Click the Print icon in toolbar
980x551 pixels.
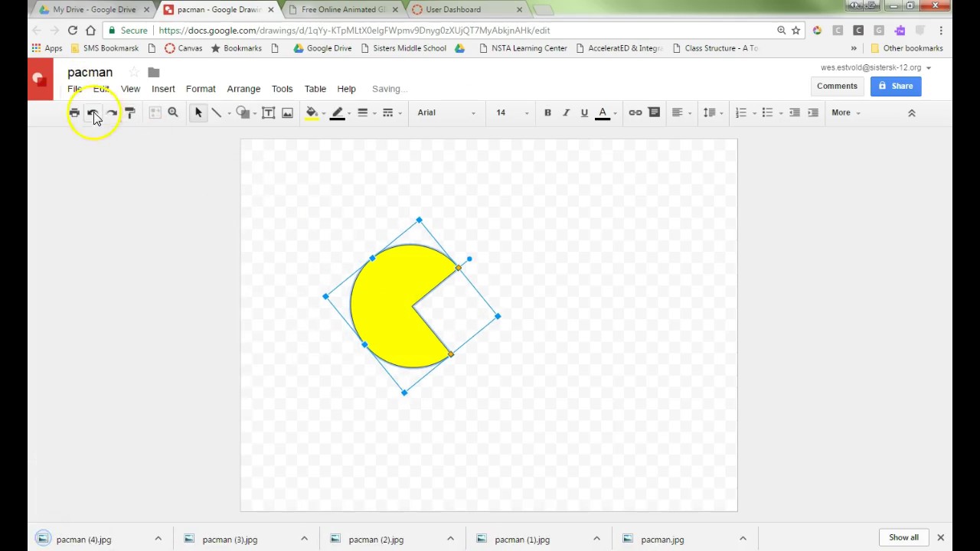point(74,112)
